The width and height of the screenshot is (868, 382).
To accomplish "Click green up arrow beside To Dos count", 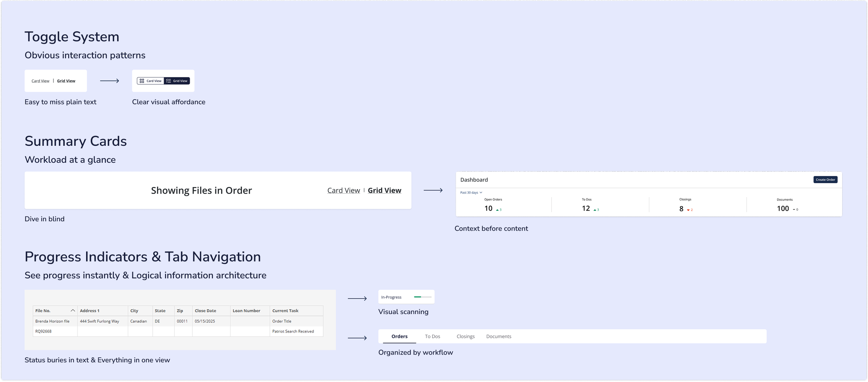I will pos(595,210).
